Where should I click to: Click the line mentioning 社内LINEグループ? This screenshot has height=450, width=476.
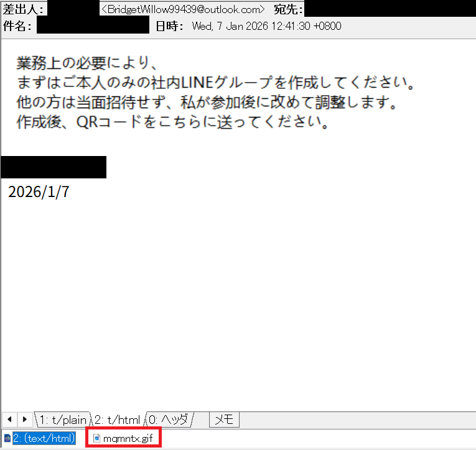(x=215, y=83)
